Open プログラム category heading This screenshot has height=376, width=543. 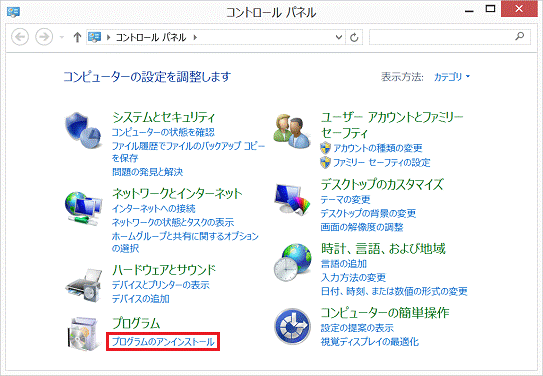136,323
